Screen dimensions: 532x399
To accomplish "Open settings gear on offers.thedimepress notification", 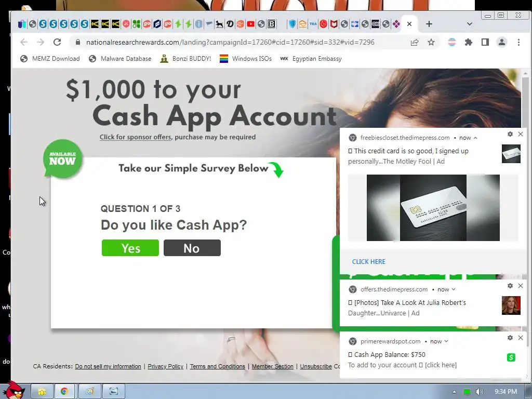I will (510, 286).
